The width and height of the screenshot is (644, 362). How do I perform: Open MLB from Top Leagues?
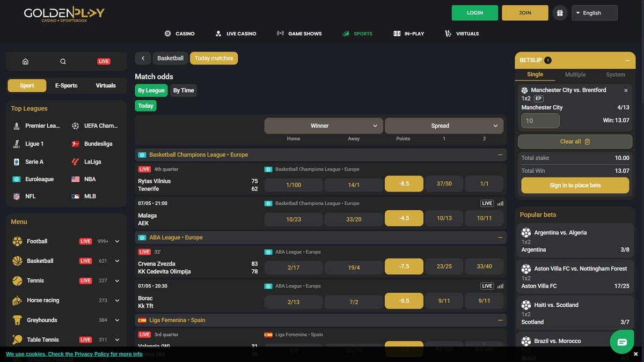[84, 196]
